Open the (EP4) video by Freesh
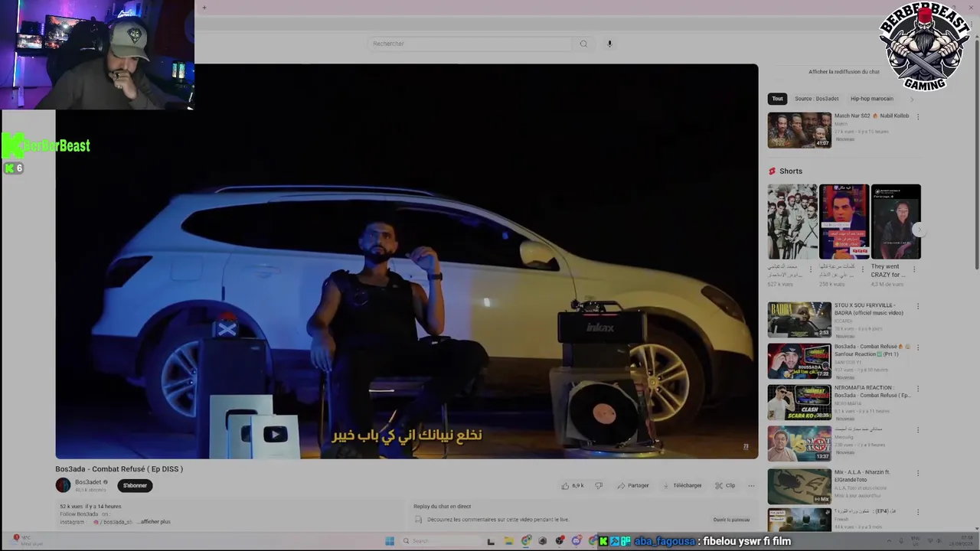The height and width of the screenshot is (551, 980). (x=799, y=520)
